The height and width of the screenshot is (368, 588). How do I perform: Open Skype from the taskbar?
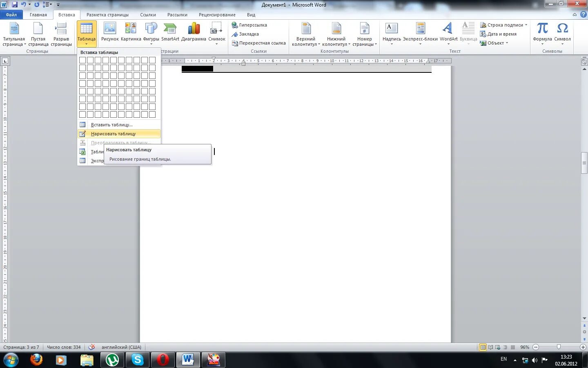[138, 360]
